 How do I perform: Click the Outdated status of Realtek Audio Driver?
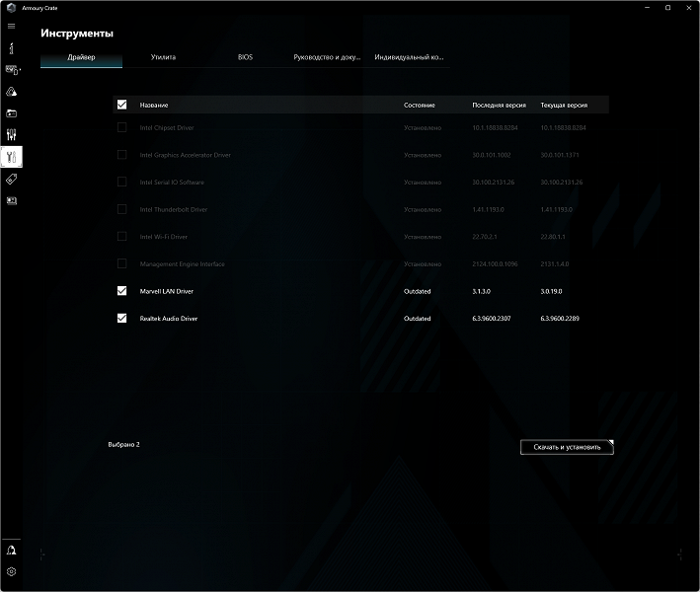tap(418, 319)
